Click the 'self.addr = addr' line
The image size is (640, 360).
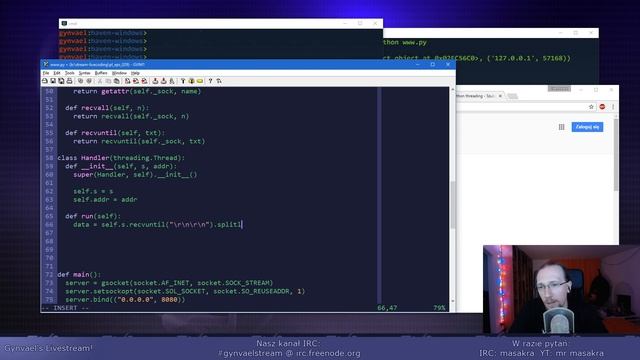105,200
